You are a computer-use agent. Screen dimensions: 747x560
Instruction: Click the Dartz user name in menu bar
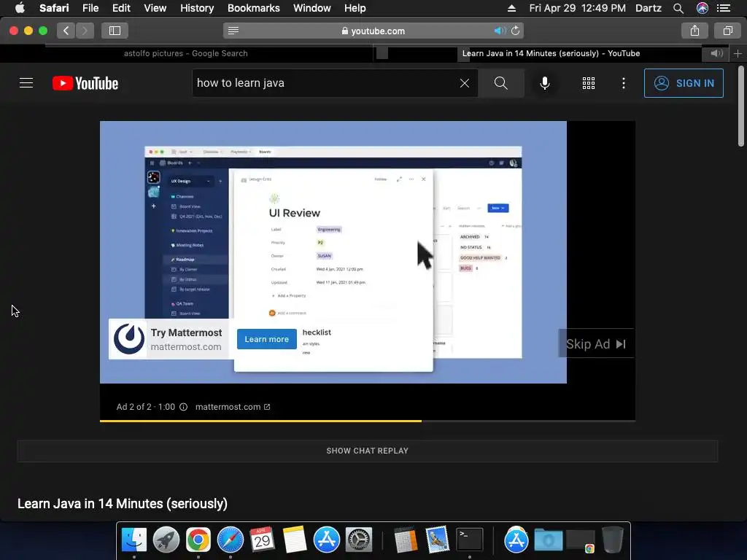[648, 8]
